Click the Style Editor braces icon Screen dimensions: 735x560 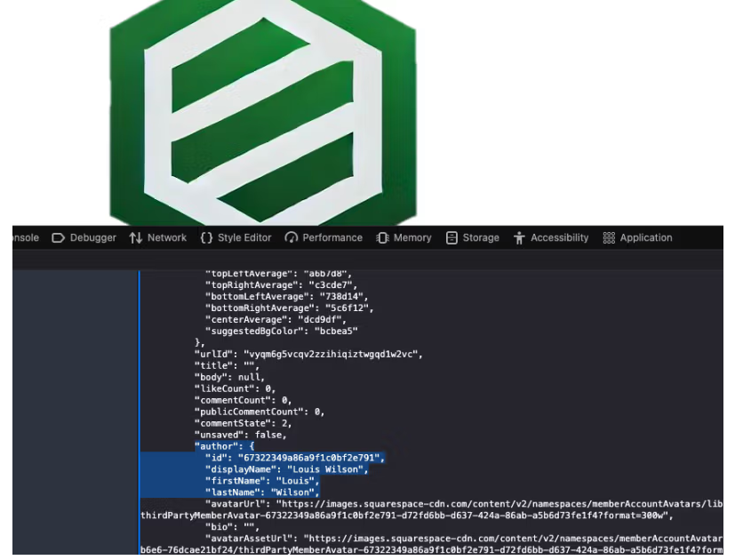[x=206, y=238]
